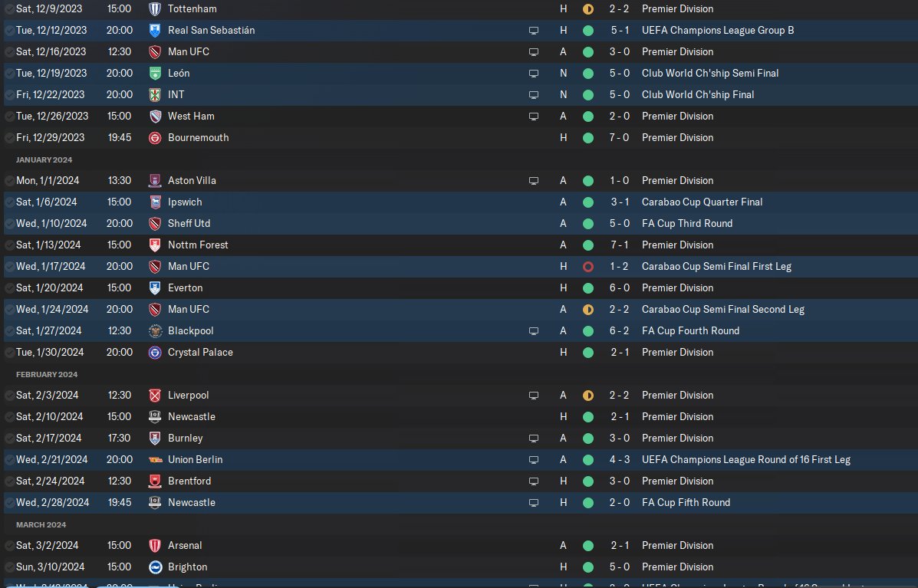Toggle the checkmark beside Sat, 12/16/2023 fixture
This screenshot has height=588, width=918.
pyautogui.click(x=9, y=51)
